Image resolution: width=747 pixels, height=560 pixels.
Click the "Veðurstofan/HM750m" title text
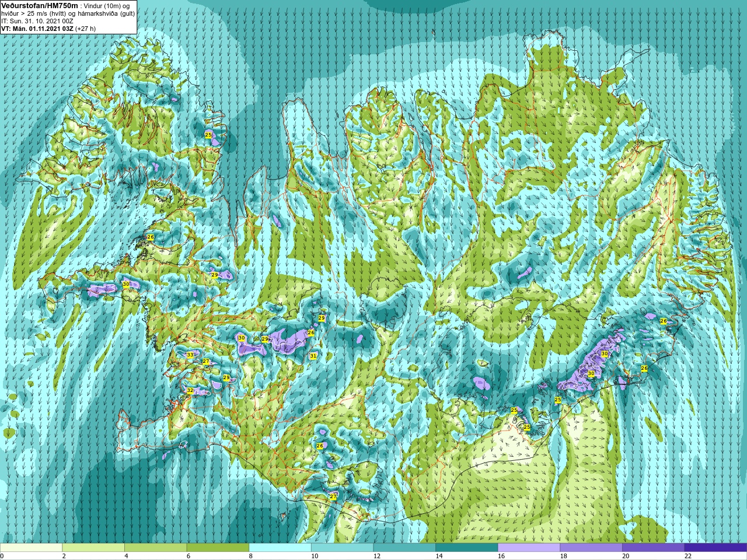(x=40, y=5)
